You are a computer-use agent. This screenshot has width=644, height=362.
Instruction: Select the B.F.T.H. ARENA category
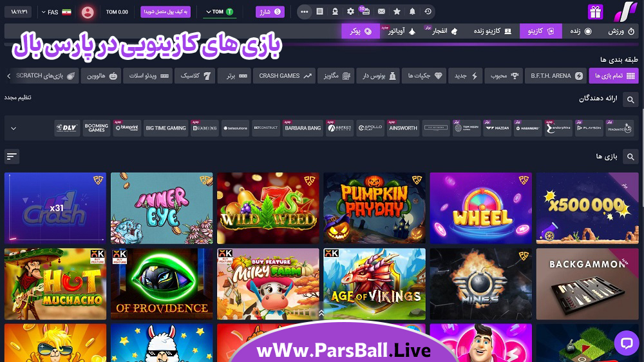tap(556, 76)
